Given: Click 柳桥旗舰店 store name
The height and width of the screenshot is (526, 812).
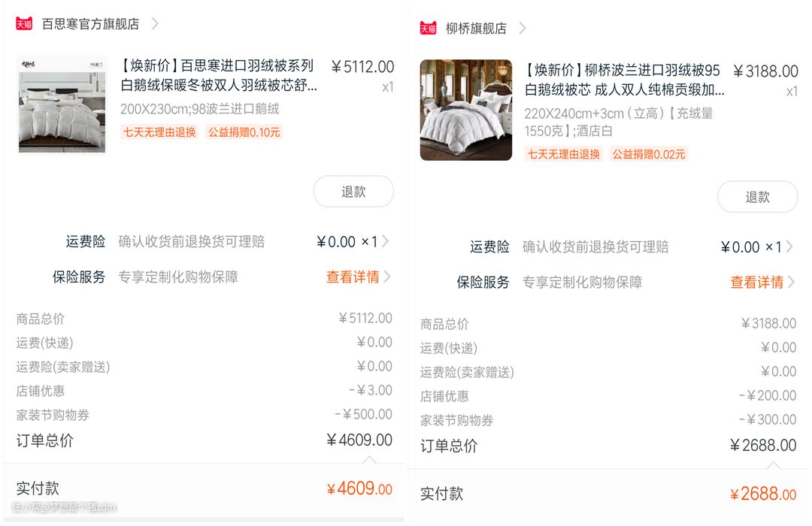Looking at the screenshot, I should pyautogui.click(x=476, y=28).
